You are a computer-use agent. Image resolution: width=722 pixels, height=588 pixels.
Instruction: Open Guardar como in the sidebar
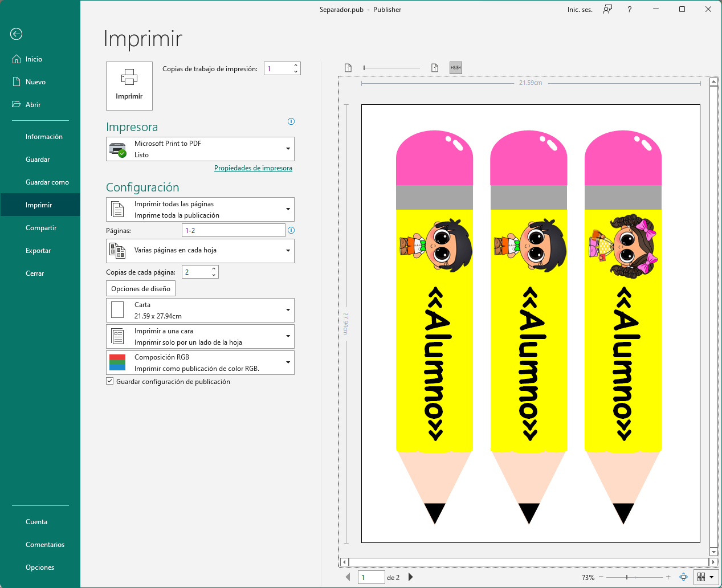[x=47, y=182]
